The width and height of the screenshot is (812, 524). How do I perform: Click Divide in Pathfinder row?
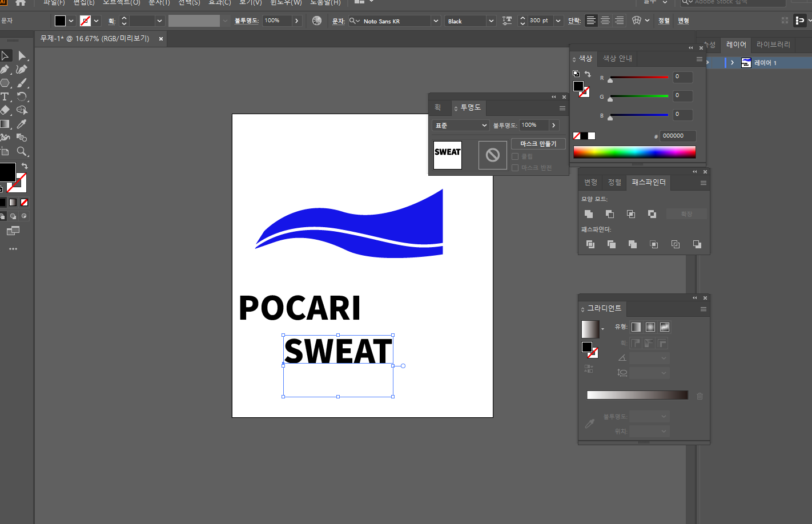[590, 244]
